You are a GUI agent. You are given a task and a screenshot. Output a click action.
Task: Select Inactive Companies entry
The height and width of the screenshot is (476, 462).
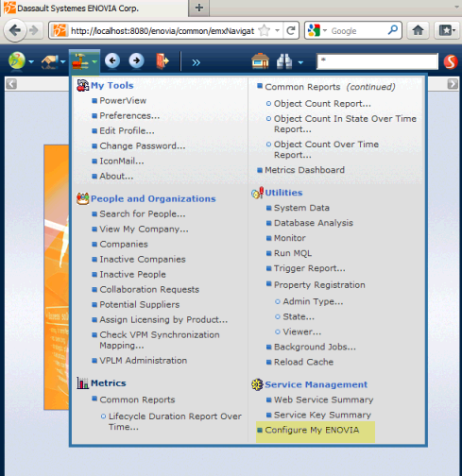pos(143,259)
